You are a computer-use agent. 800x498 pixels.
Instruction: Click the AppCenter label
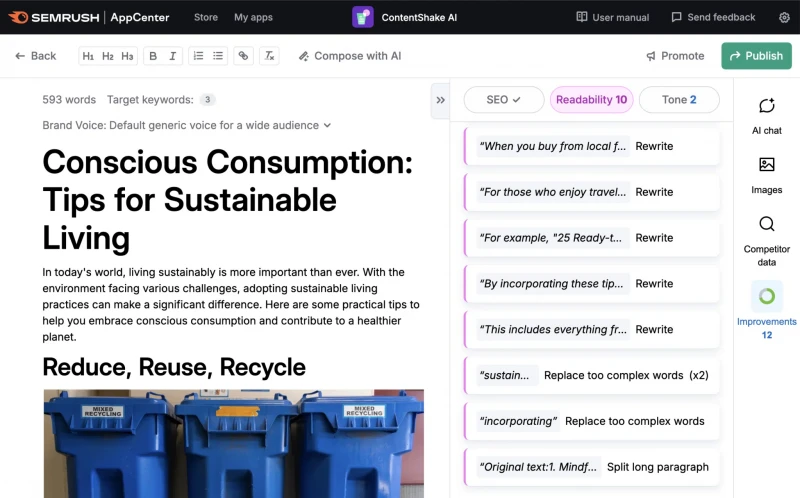click(x=140, y=17)
